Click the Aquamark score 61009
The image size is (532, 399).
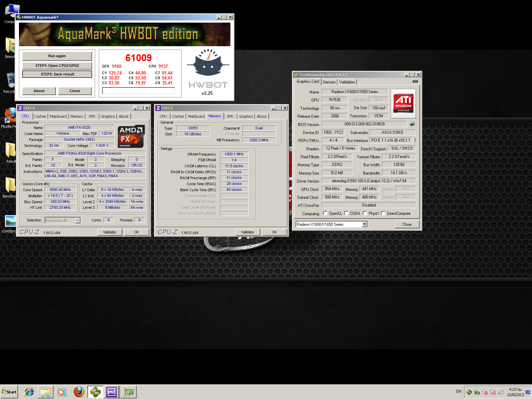click(x=138, y=58)
